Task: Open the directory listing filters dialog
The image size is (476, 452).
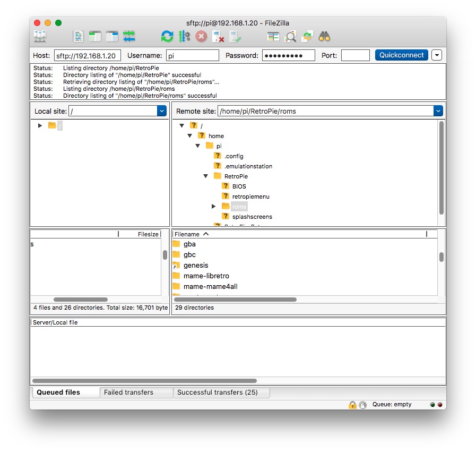Action: click(x=273, y=37)
